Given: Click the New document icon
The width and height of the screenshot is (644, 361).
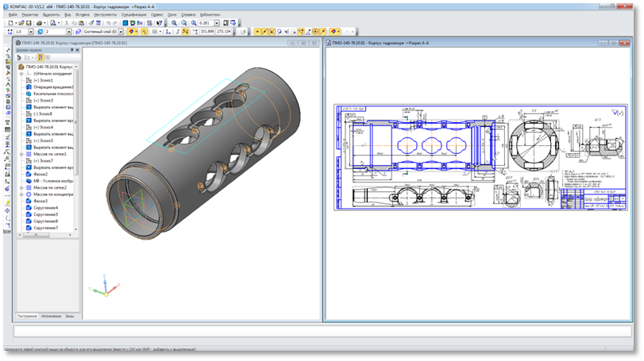Looking at the screenshot, I should 10,23.
